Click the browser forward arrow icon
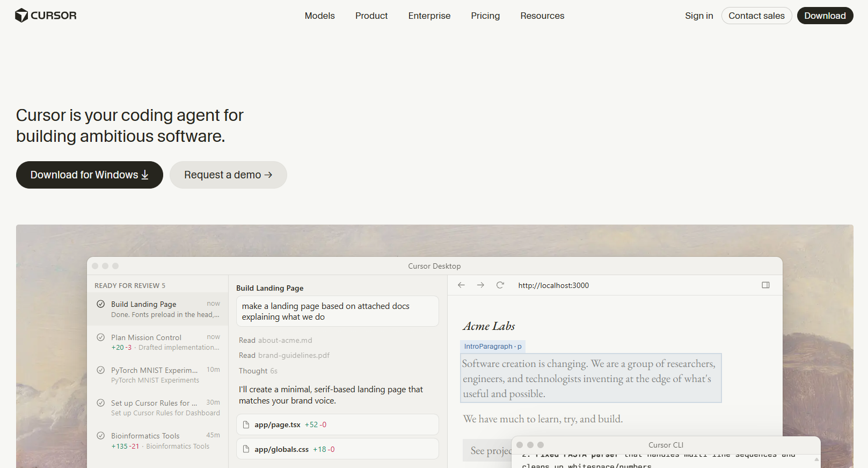The image size is (868, 468). (x=480, y=285)
